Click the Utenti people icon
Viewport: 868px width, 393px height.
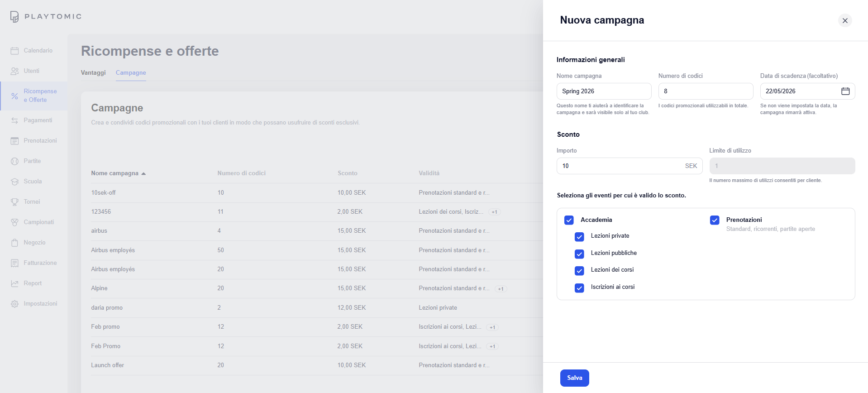point(14,71)
